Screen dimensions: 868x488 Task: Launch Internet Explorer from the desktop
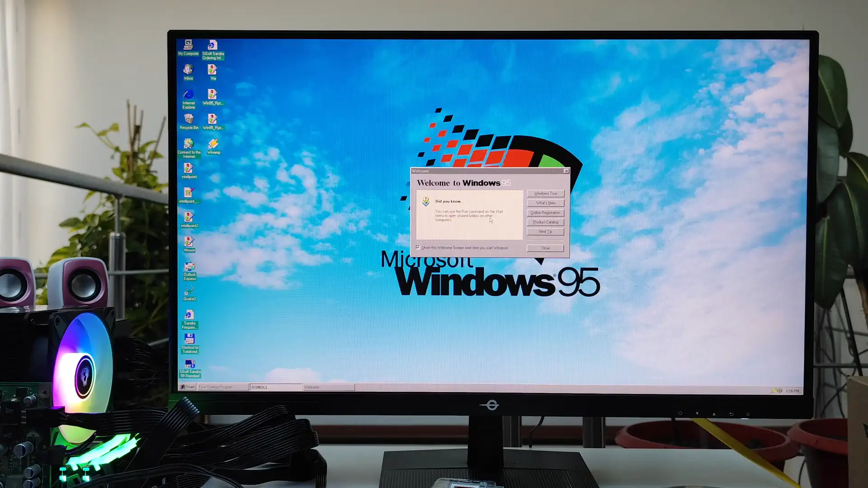[x=189, y=99]
